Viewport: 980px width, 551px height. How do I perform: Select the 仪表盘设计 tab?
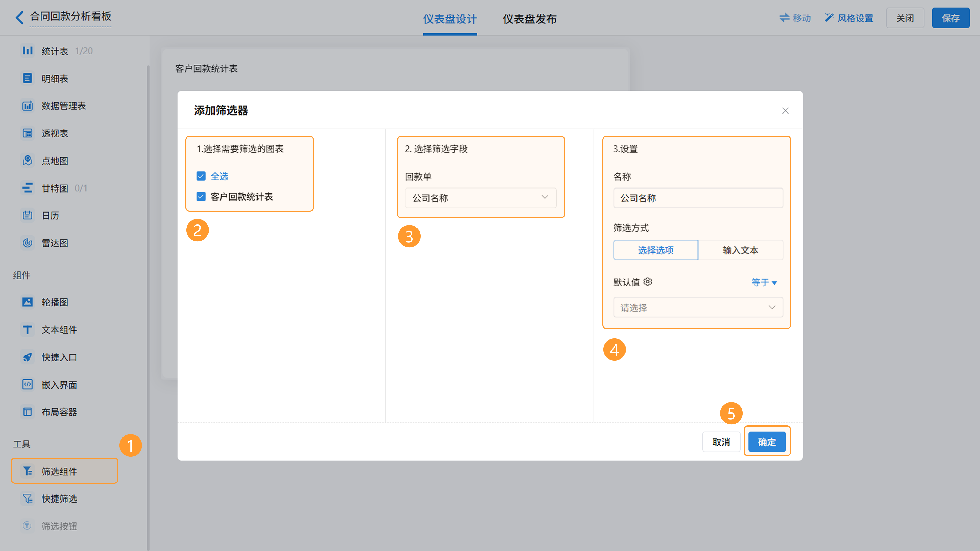tap(450, 19)
